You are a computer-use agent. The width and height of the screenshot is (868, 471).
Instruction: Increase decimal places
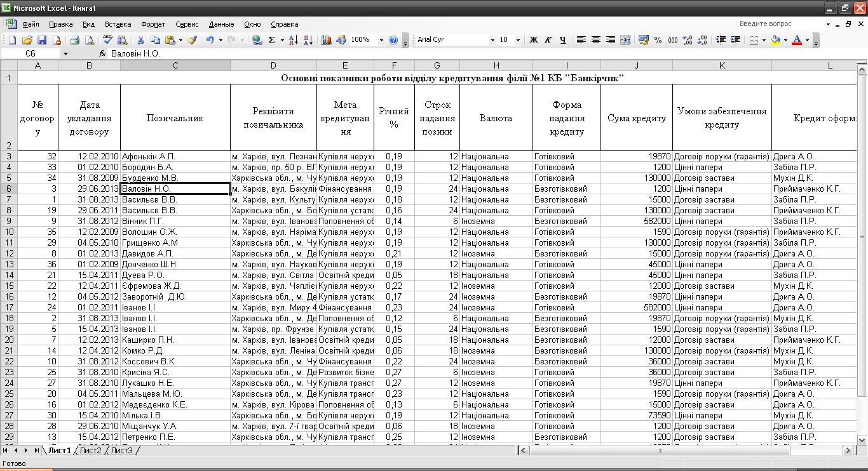(x=688, y=40)
